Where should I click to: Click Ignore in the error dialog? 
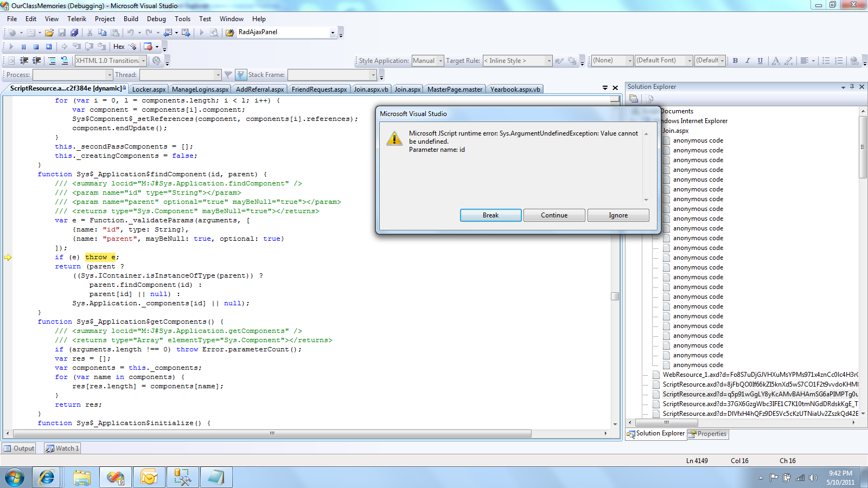(618, 215)
